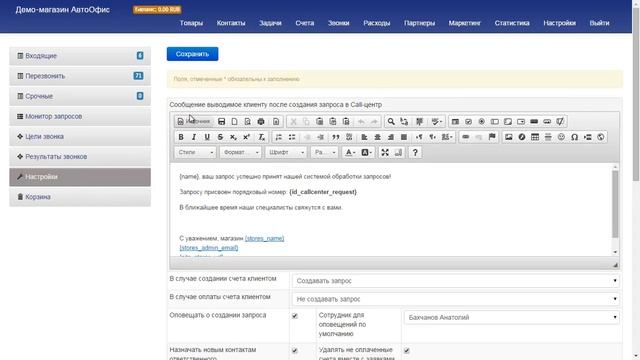The image size is (640, 360).
Task: Insert a Hidden field icon
Action: click(560, 122)
